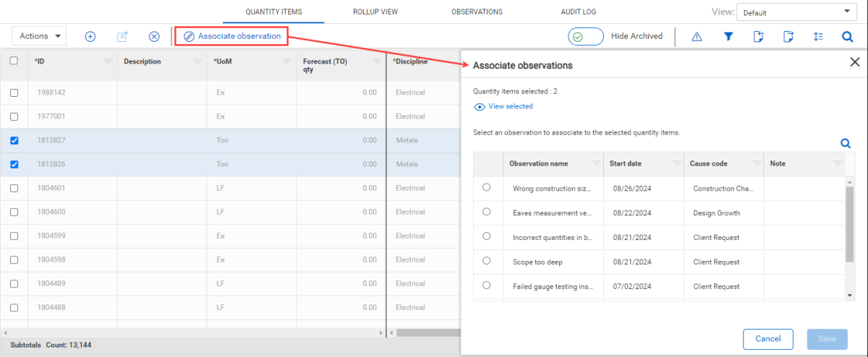Search observations with the panel magnifier icon
Image resolution: width=868 pixels, height=357 pixels.
pyautogui.click(x=845, y=144)
